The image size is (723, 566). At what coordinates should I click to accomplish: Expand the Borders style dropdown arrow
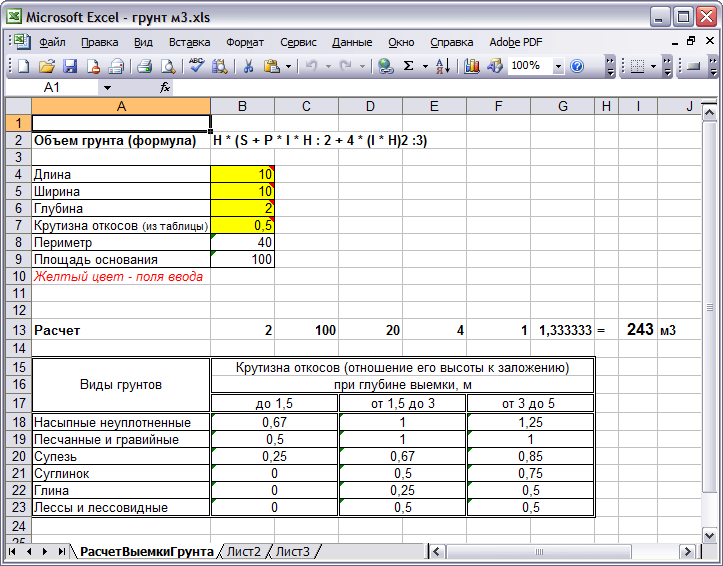tap(653, 66)
